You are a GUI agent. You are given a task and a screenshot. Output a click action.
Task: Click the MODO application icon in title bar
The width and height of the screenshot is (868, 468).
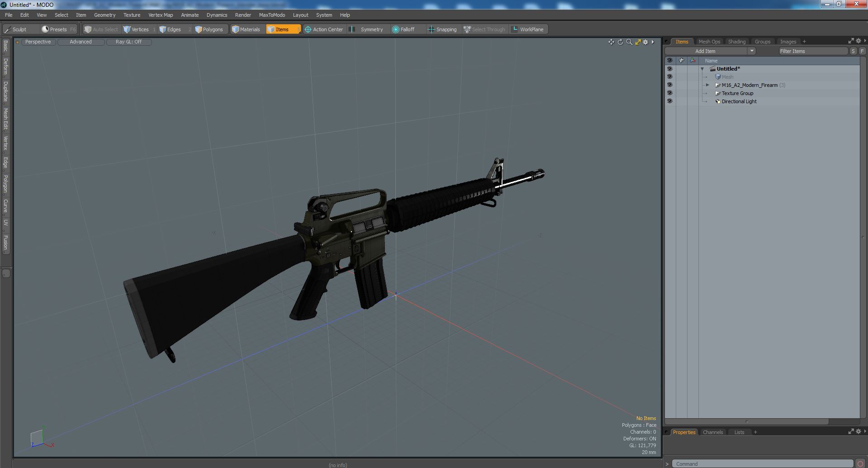(x=4, y=5)
